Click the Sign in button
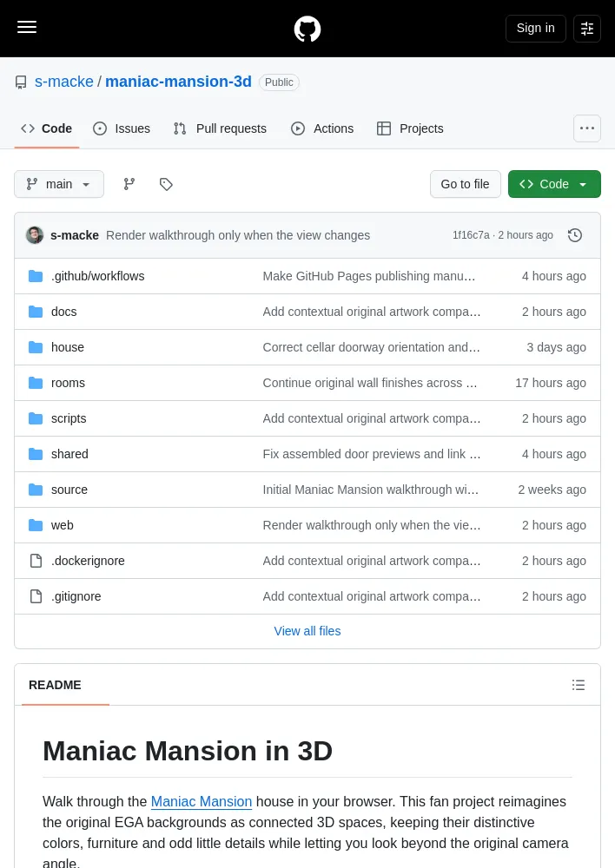 tap(535, 29)
